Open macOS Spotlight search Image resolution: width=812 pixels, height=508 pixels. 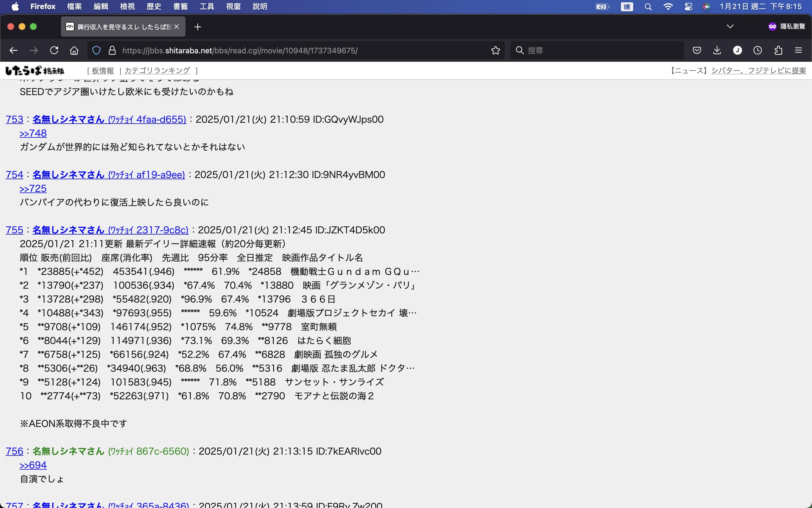tap(648, 7)
